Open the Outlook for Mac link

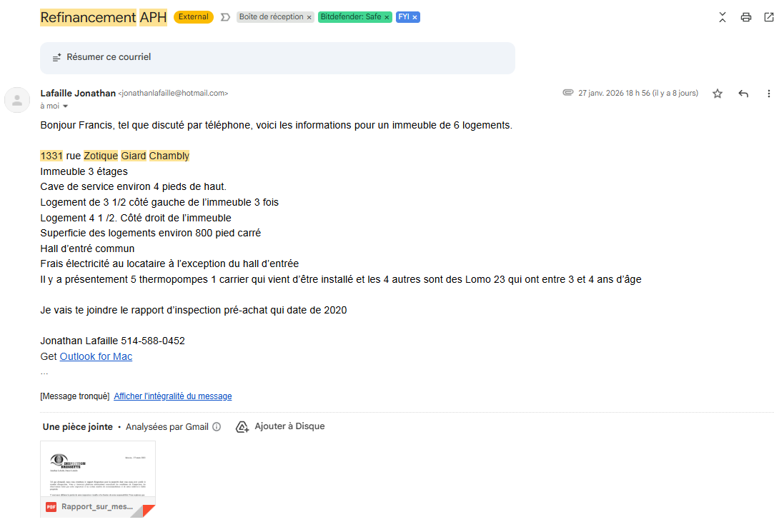click(x=96, y=356)
